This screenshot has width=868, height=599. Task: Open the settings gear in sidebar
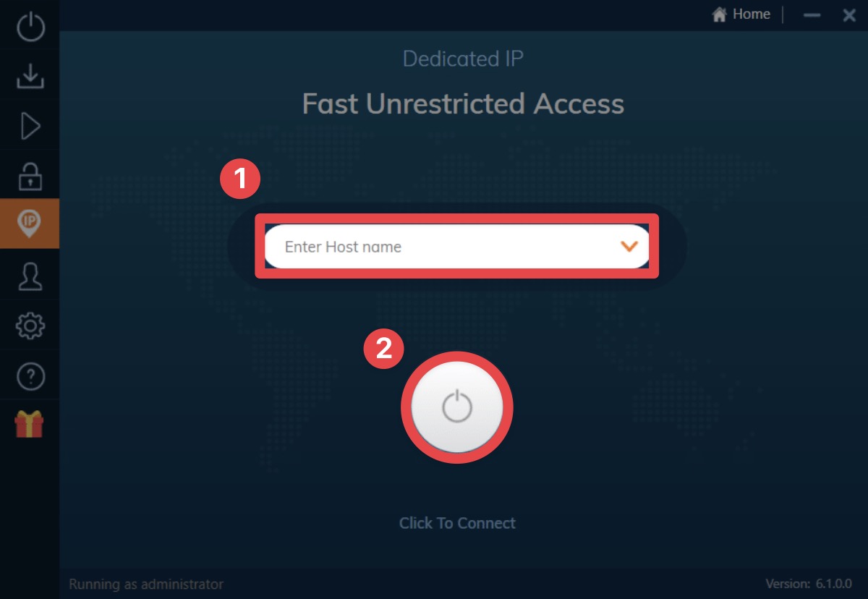[x=30, y=326]
